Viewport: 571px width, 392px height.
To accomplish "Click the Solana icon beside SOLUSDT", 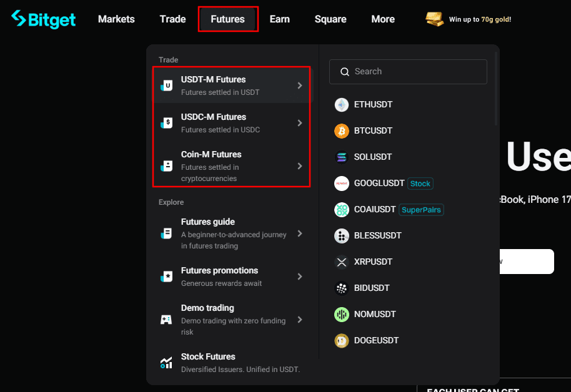I will pyautogui.click(x=341, y=157).
